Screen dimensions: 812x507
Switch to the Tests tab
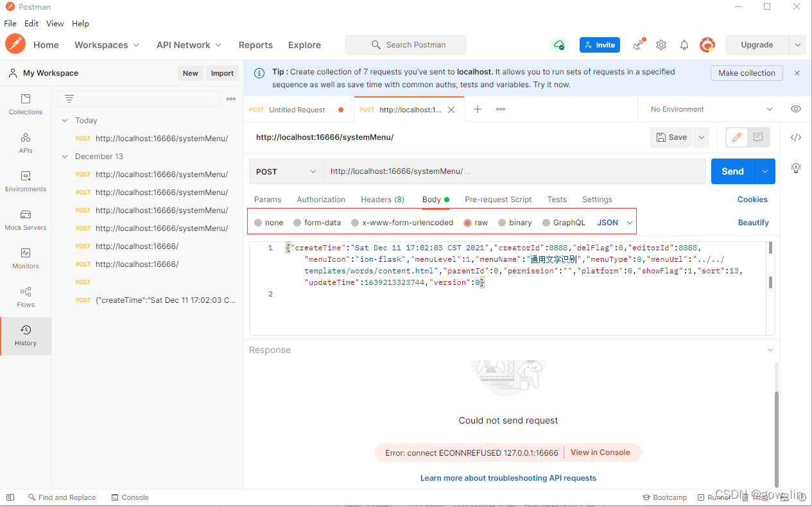557,200
